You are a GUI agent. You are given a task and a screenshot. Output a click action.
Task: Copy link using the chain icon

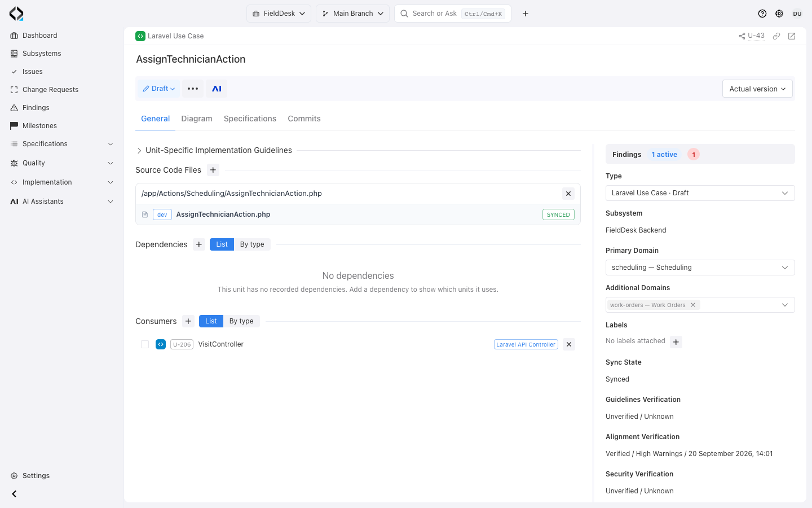point(776,36)
